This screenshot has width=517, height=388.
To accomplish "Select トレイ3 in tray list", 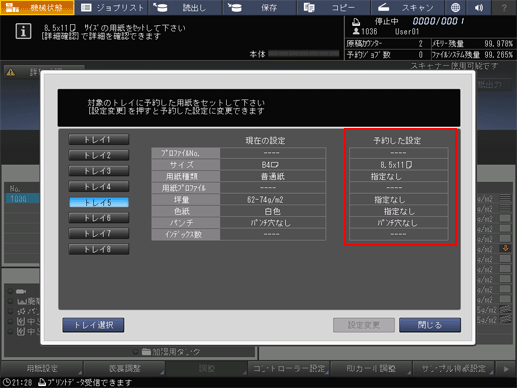I will (x=99, y=171).
